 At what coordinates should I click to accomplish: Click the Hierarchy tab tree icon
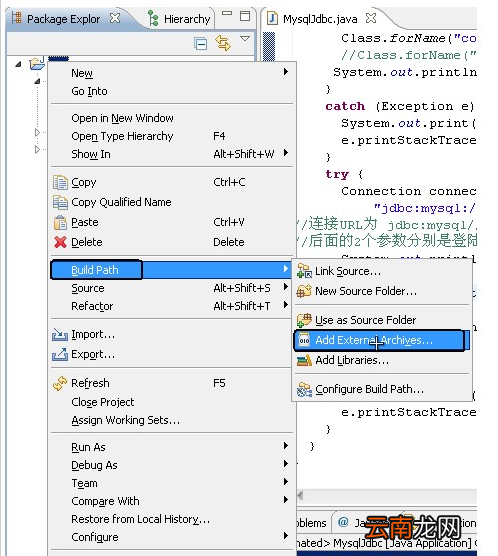(x=153, y=18)
